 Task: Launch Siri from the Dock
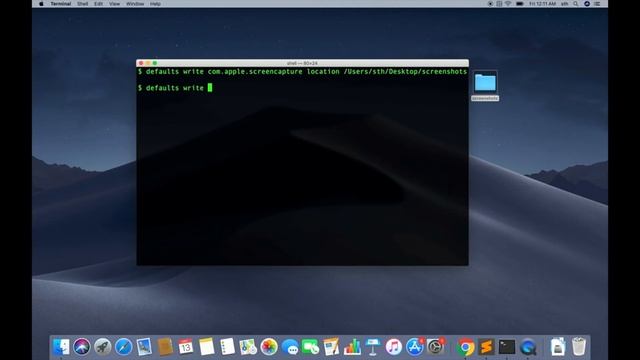82,347
